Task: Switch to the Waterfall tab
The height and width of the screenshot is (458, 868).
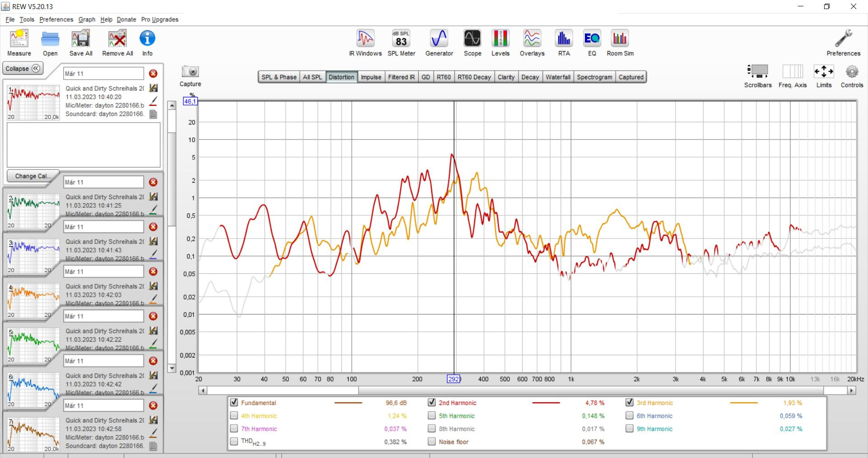Action: [x=558, y=77]
